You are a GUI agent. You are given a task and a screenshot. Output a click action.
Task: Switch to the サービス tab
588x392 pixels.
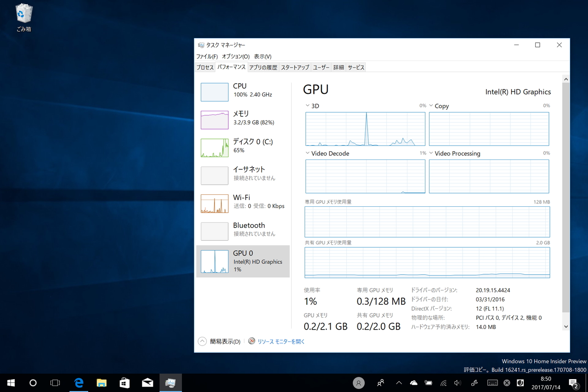pyautogui.click(x=356, y=68)
